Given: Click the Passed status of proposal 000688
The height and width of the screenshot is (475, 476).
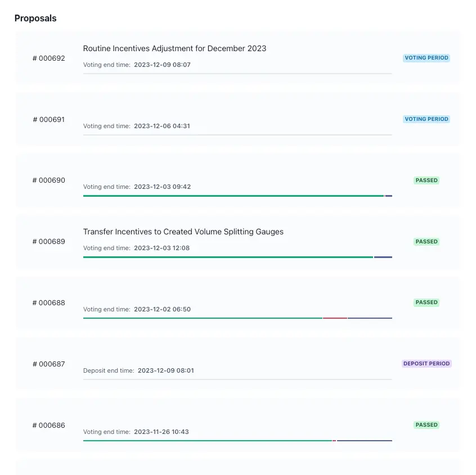Looking at the screenshot, I should coord(426,302).
